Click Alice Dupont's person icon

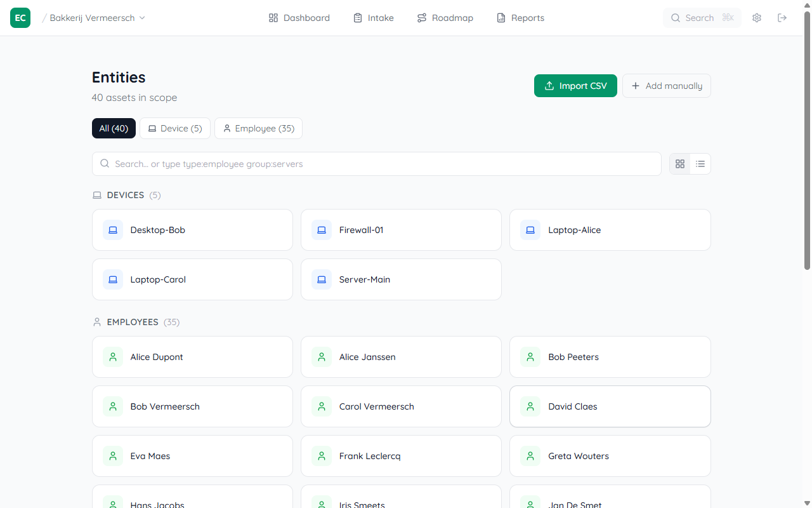[x=113, y=357]
